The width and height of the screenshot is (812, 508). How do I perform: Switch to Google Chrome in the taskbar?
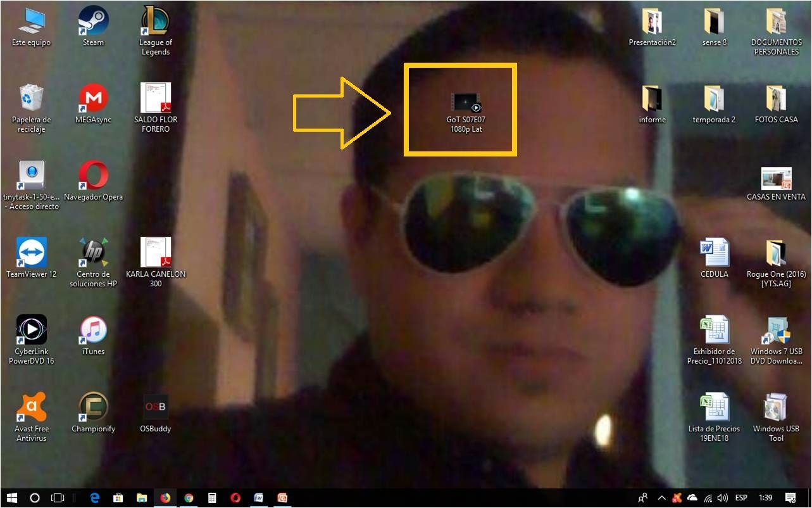click(189, 498)
